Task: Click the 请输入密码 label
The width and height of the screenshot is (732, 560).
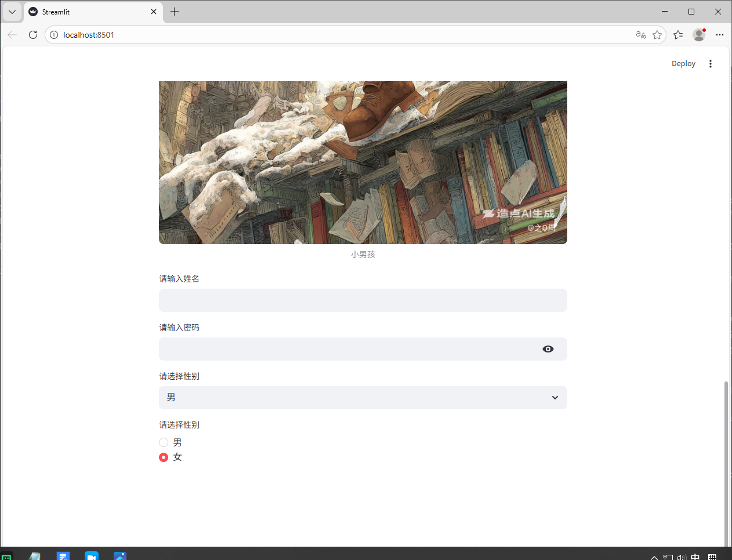Action: click(x=179, y=328)
